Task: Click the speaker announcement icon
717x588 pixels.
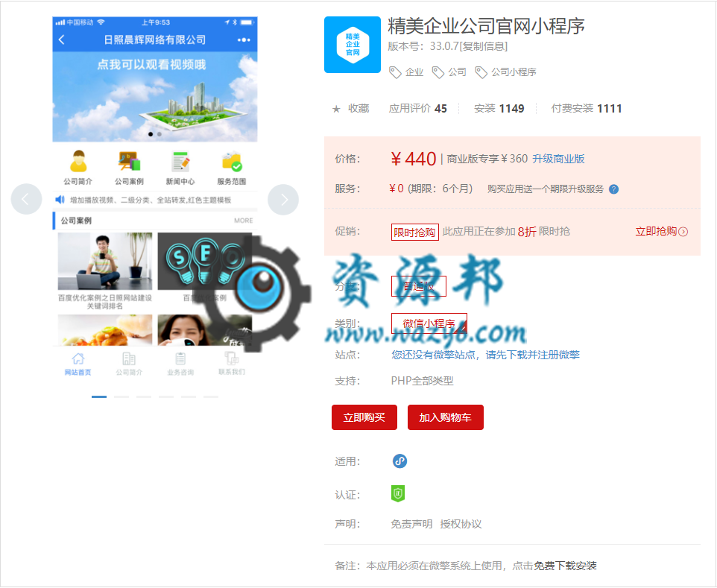Action: pyautogui.click(x=60, y=199)
